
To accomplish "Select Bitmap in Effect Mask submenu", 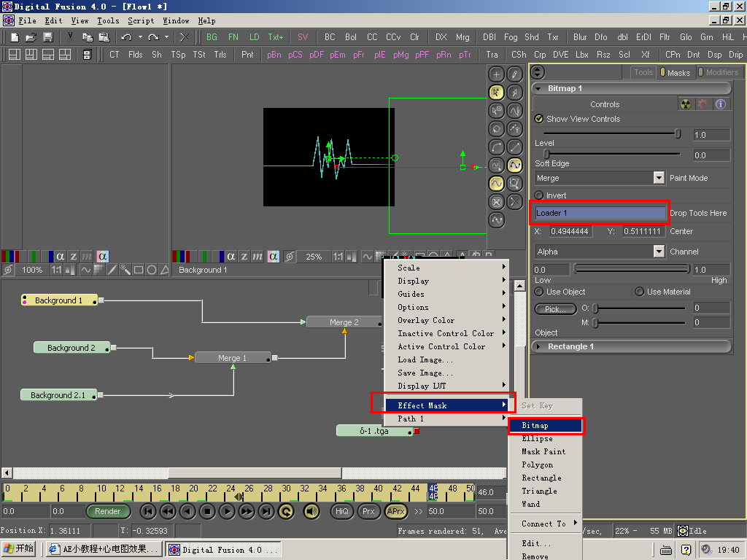I will [x=546, y=425].
